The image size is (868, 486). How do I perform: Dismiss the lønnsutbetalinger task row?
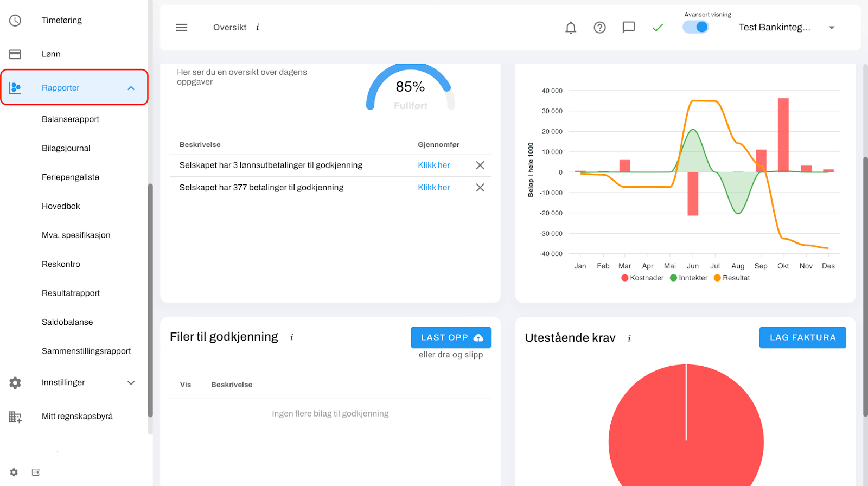coord(480,165)
